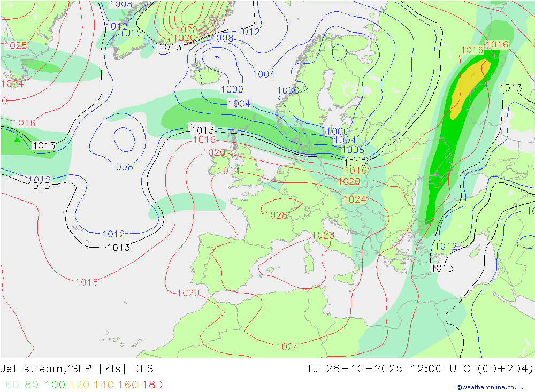535x392 pixels.
Task: Click the black 1013 label south of Turkey
Action: point(442,268)
